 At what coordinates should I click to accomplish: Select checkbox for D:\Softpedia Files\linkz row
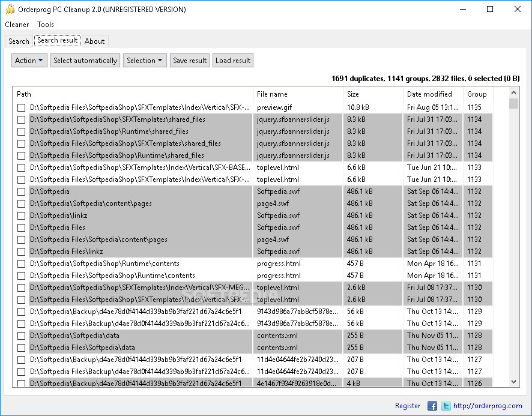(22, 252)
